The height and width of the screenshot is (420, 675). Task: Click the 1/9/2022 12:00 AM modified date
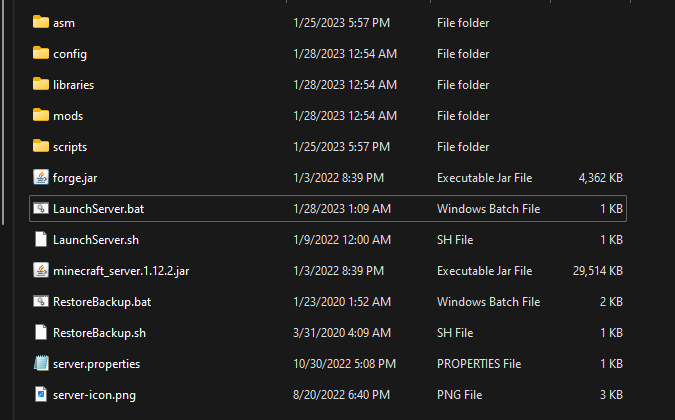342,240
